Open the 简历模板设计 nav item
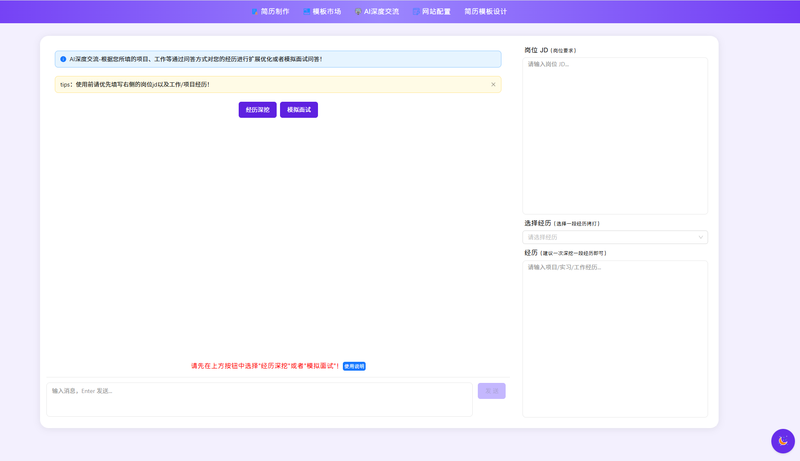Viewport: 800px width, 461px height. click(x=486, y=11)
